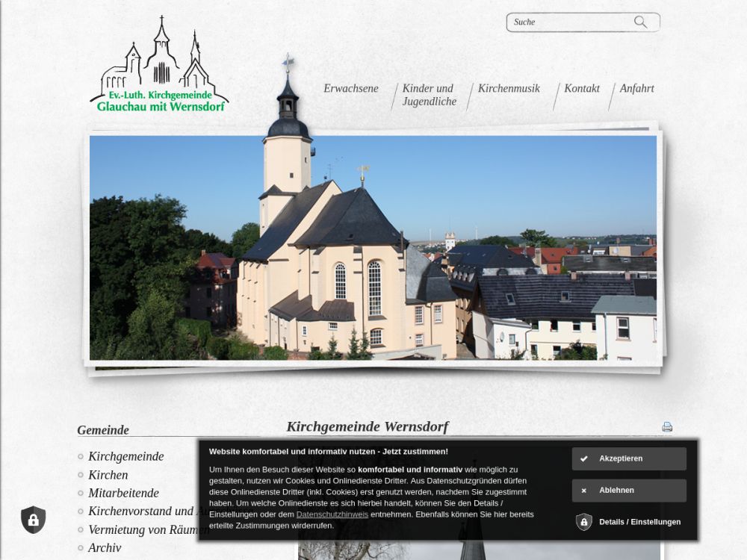Click the church logo Glauchau mit Wernsdorf
Screen dimensions: 747x560
click(159, 66)
